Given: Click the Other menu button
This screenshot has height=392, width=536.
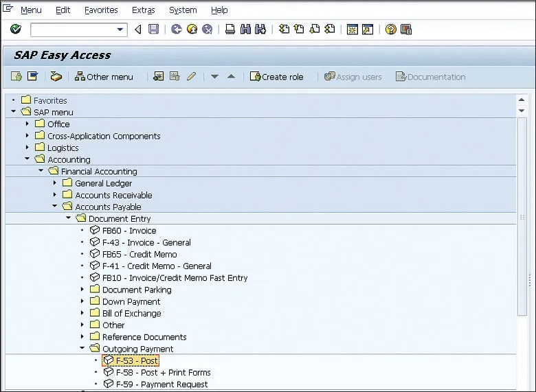Looking at the screenshot, I should tap(104, 77).
